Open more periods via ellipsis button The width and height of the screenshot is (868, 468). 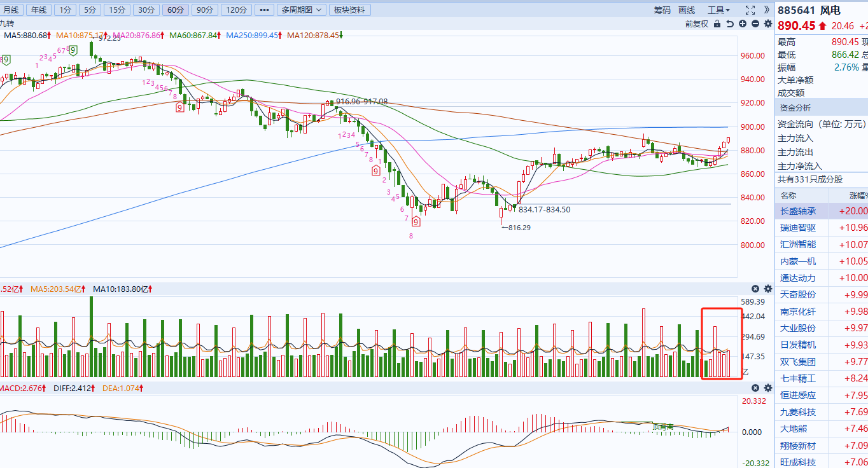coord(265,10)
